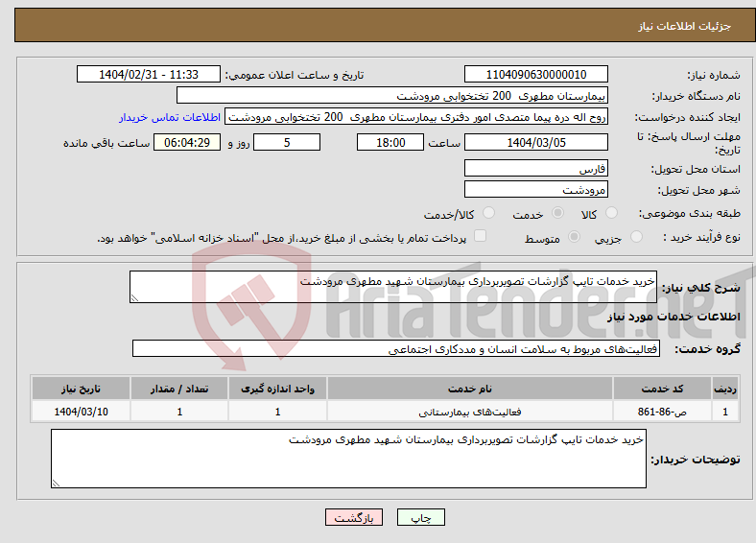This screenshot has height=543, width=756.
Task: Click the requester field روح اله دره پیما
Action: [416, 117]
